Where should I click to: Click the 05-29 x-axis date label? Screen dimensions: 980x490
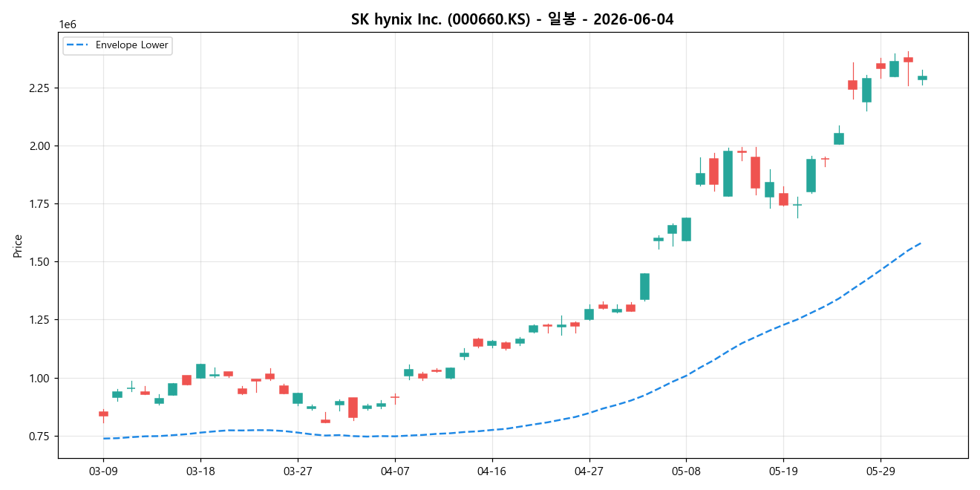point(881,471)
